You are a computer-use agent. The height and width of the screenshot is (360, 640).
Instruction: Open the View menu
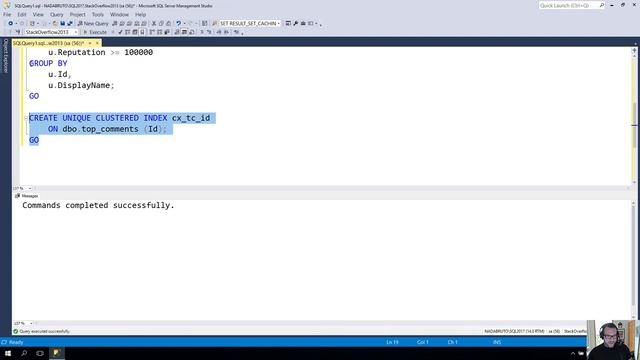tap(38, 14)
